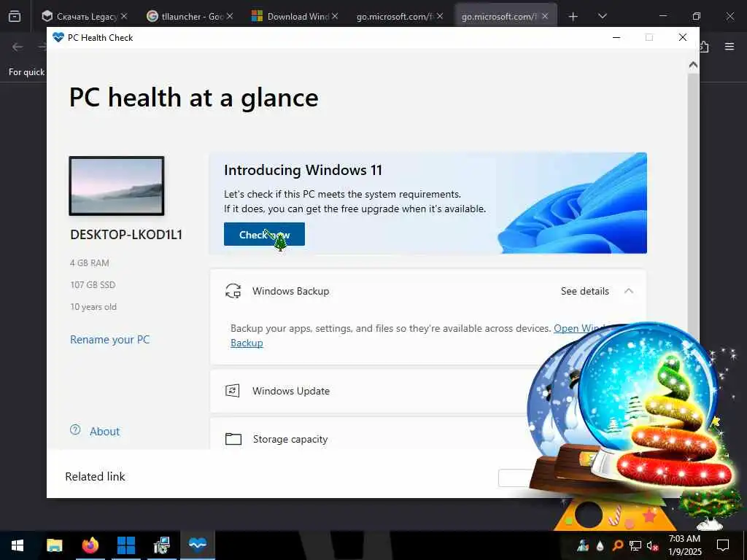Screen dimensions: 747x560
Task: Open the taskbar clock and date
Action: (x=684, y=545)
